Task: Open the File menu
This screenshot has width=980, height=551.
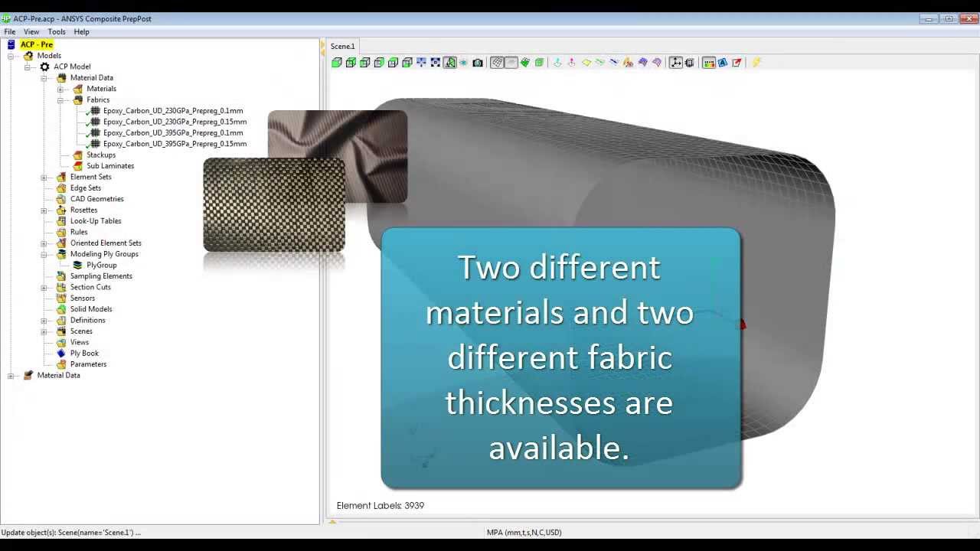Action: [x=10, y=32]
